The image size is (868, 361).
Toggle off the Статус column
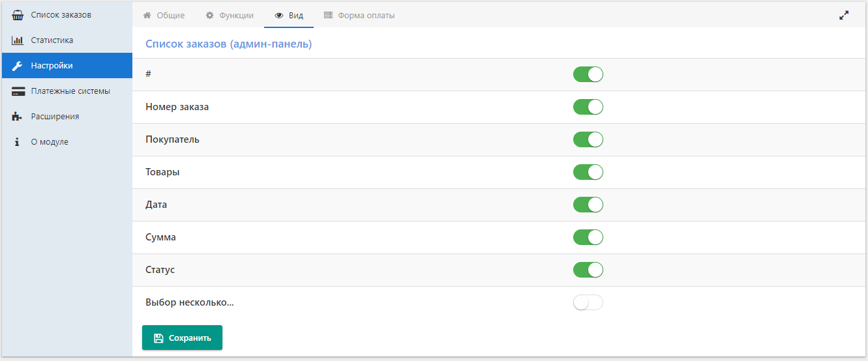(588, 270)
